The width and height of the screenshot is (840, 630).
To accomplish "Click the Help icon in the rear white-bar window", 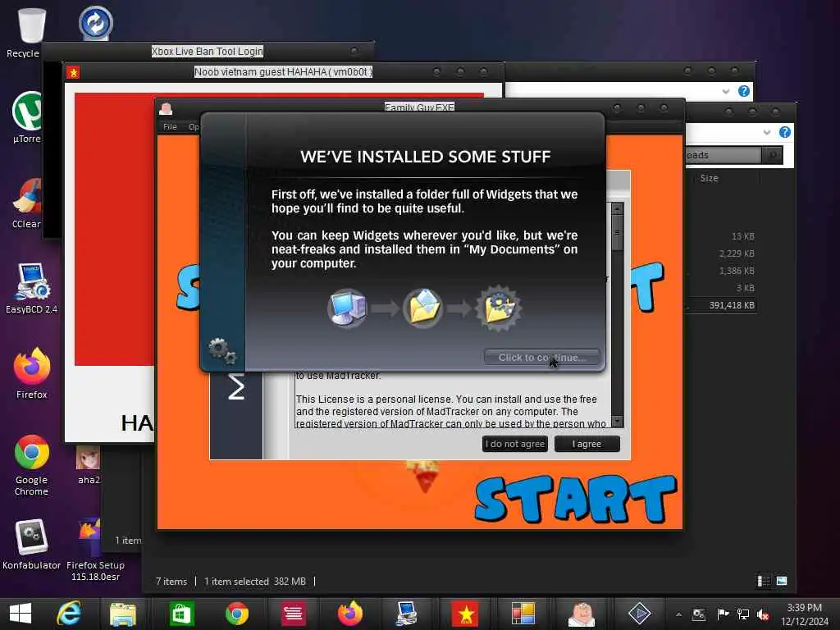I will 743,91.
